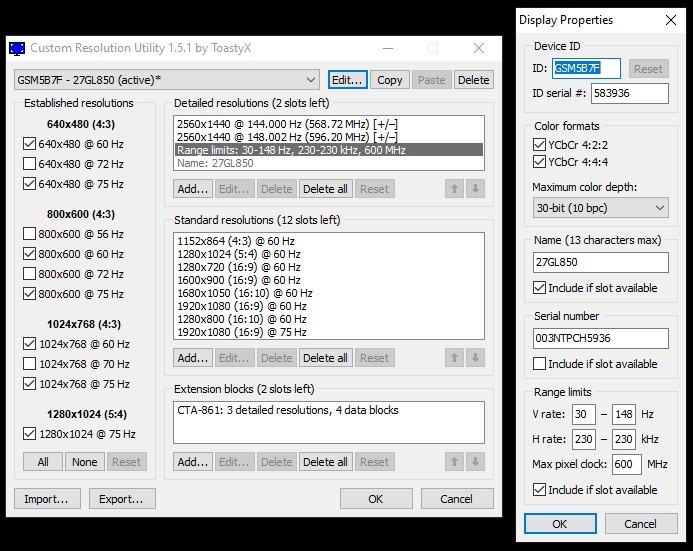Enable Serial number 'Include if slot available'

pos(539,364)
